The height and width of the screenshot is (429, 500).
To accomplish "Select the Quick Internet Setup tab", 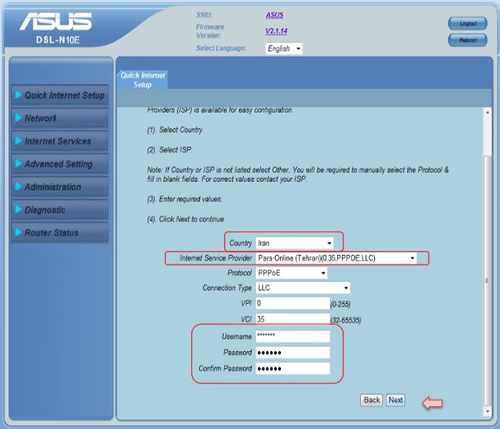I will pos(143,80).
